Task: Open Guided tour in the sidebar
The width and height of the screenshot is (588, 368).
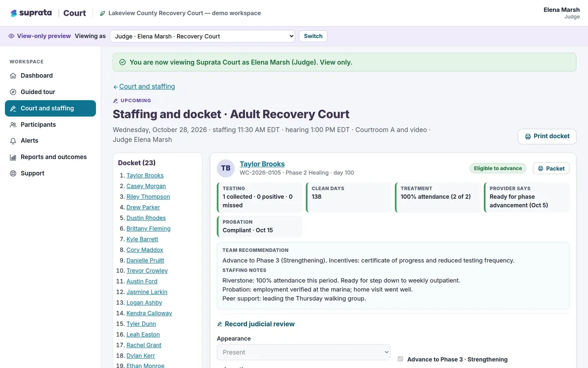Action: point(50,92)
